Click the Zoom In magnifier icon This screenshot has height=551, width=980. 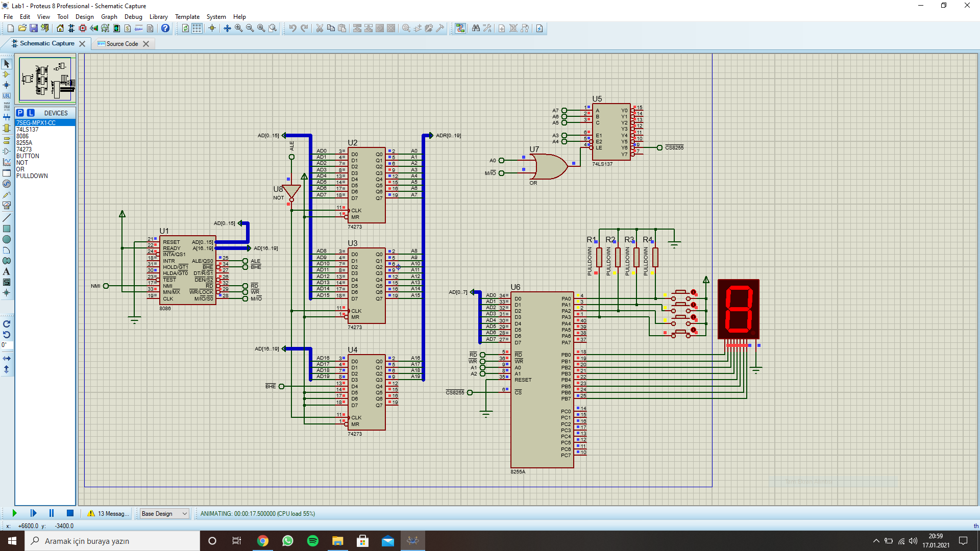tap(238, 29)
